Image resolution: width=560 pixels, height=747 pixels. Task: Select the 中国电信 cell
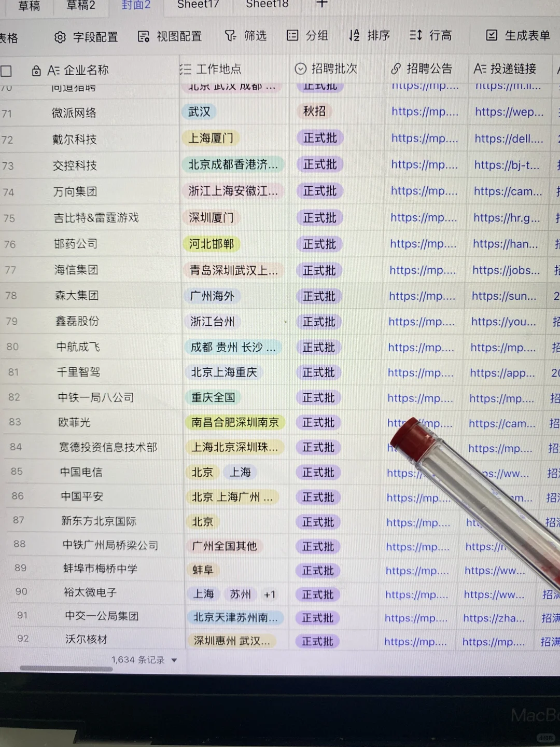81,472
